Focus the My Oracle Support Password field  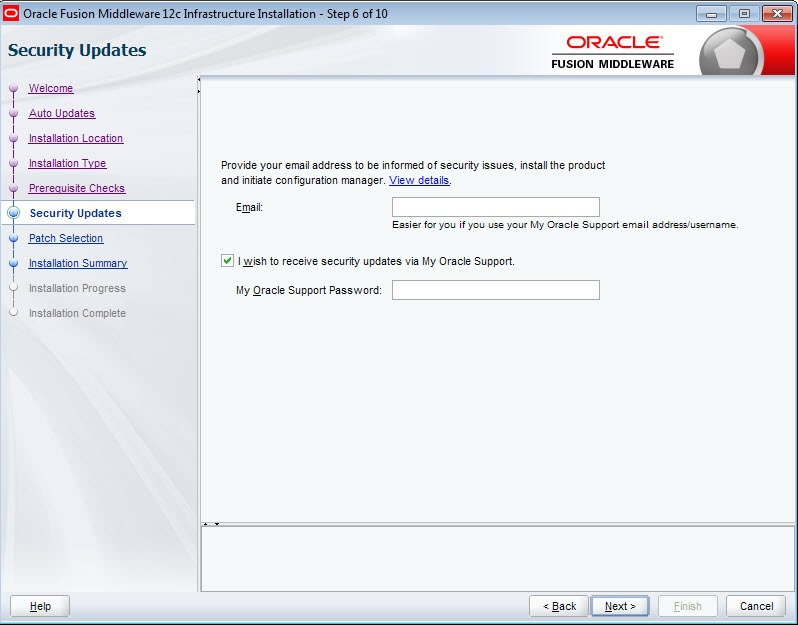tap(496, 290)
